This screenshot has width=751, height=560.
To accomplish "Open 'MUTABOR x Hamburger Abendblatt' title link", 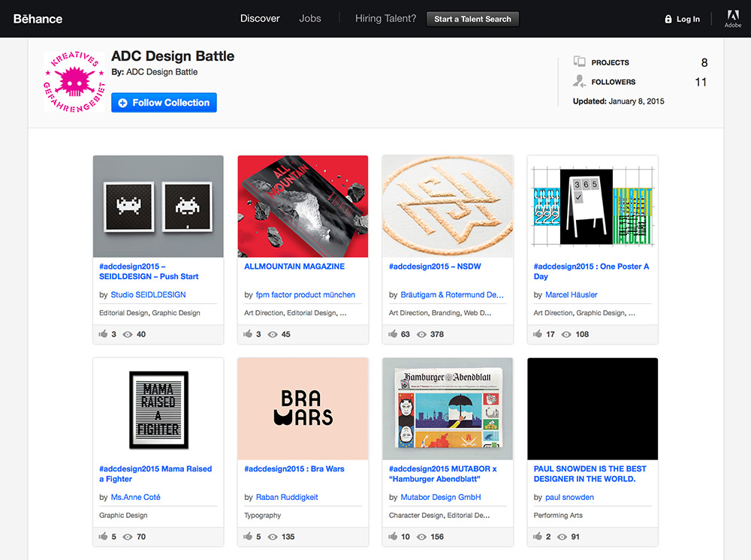I will click(442, 474).
